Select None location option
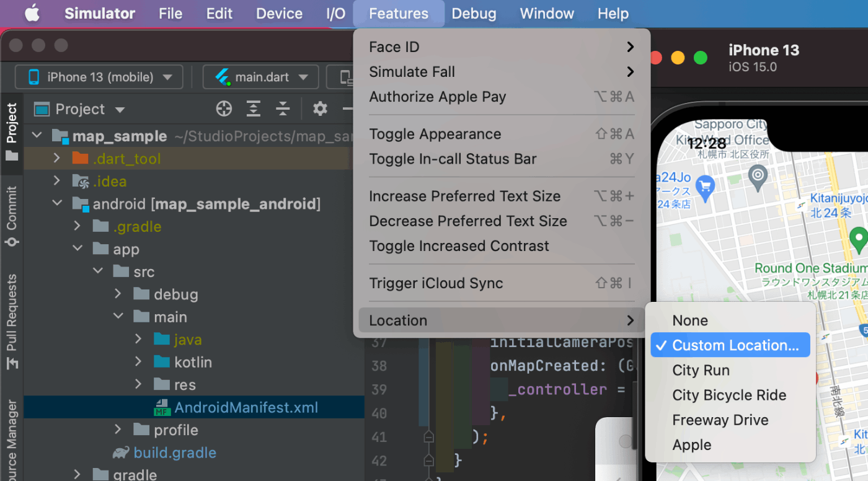Image resolution: width=868 pixels, height=481 pixels. pos(730,320)
